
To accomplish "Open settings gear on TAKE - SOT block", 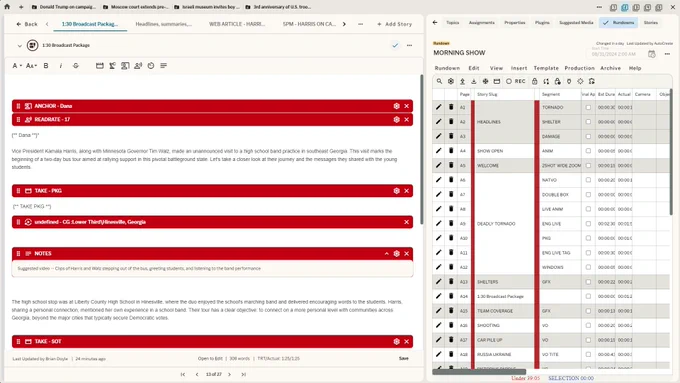I will click(x=396, y=342).
